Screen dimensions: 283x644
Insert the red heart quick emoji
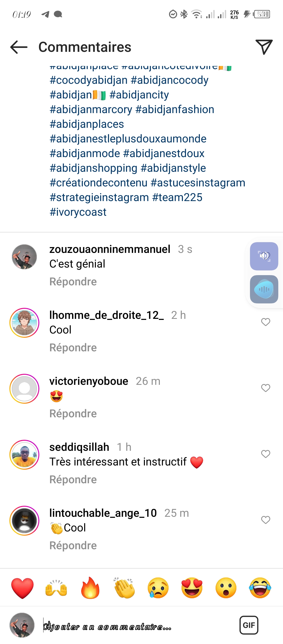coord(23,588)
